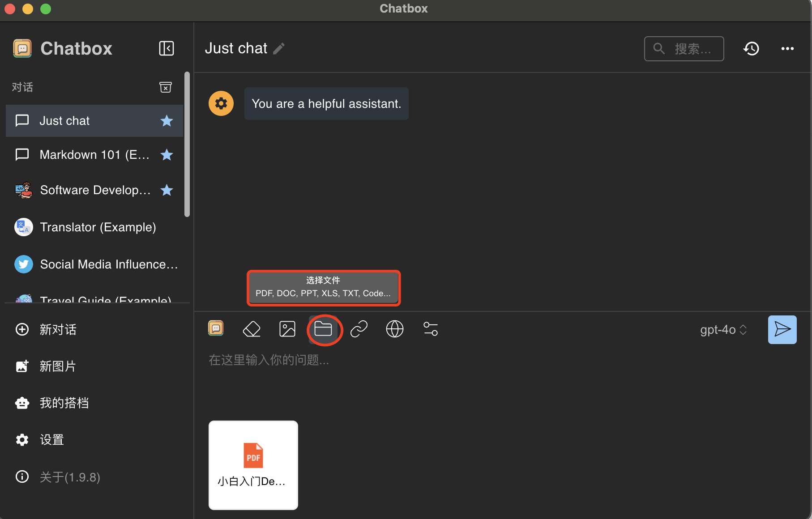Open the Just chat conversation
The height and width of the screenshot is (519, 812).
(x=94, y=121)
